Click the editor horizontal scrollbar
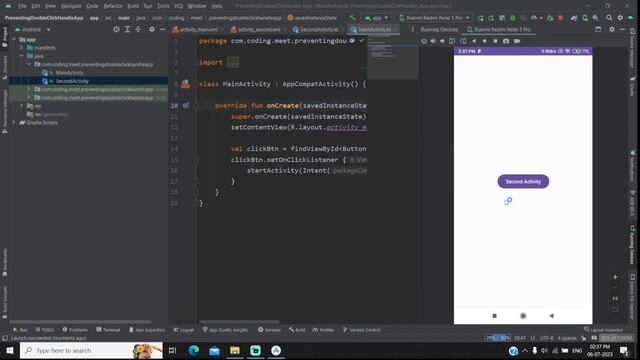640x360 pixels. (239, 322)
